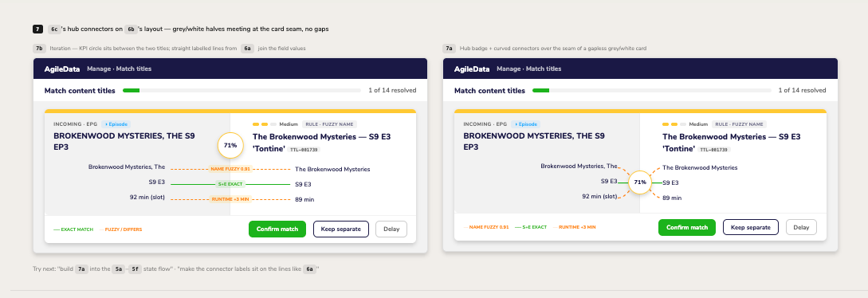The width and height of the screenshot is (868, 298).
Task: Click the Manage · Match titles breadcrumb in 7a
Action: tap(528, 69)
